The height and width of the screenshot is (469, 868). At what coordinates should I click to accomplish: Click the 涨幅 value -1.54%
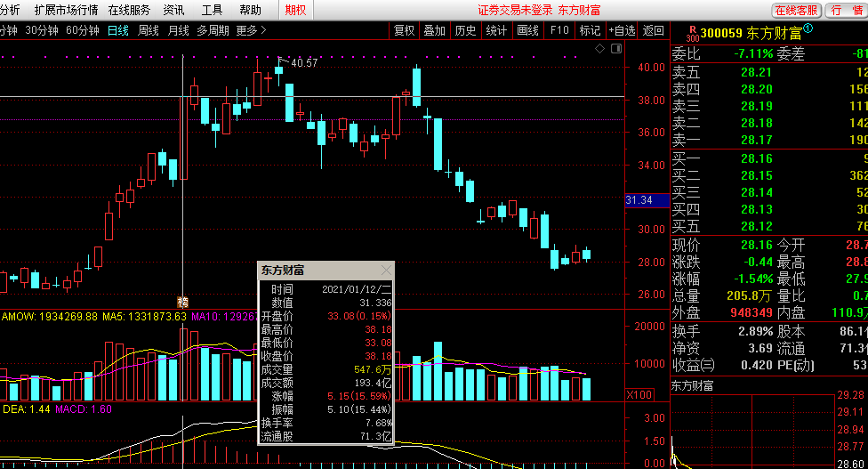pyautogui.click(x=753, y=279)
